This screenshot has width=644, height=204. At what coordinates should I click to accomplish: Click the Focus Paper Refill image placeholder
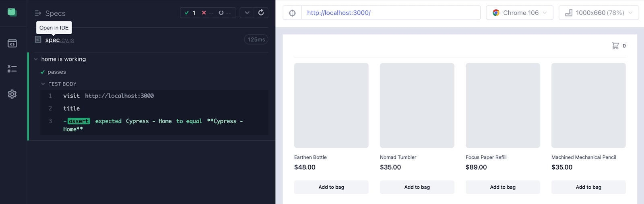coord(503,105)
